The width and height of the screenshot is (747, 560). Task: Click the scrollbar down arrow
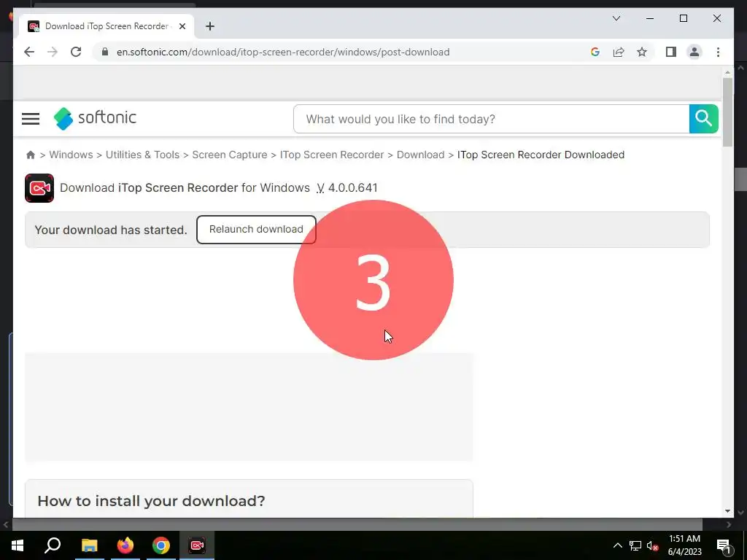pyautogui.click(x=727, y=511)
